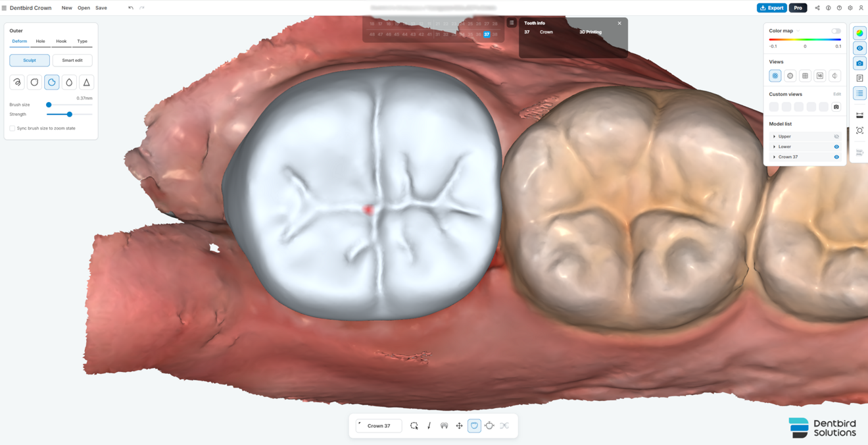Open the grid view layout in Views panel
Viewport: 868px width, 445px height.
pyautogui.click(x=805, y=75)
